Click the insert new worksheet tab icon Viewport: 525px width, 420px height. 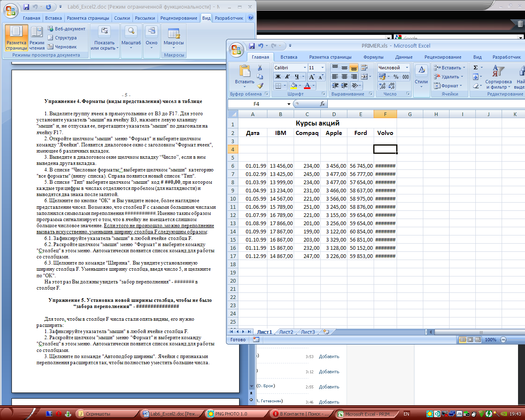click(x=326, y=332)
